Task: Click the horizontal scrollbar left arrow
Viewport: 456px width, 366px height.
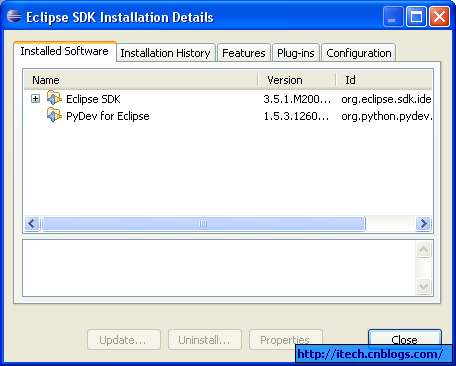Action: (x=32, y=223)
